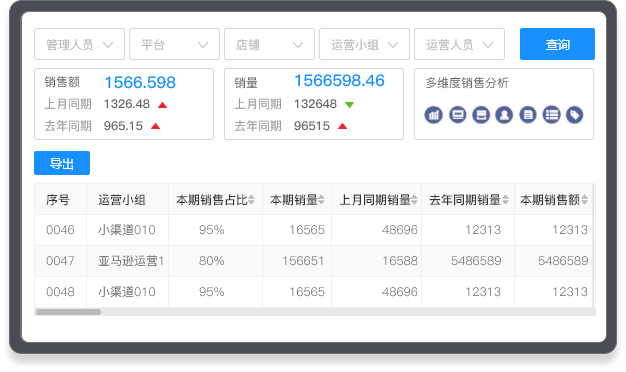Image resolution: width=626 pixels, height=372 pixels.
Task: Click the price tag analysis icon
Action: (574, 115)
